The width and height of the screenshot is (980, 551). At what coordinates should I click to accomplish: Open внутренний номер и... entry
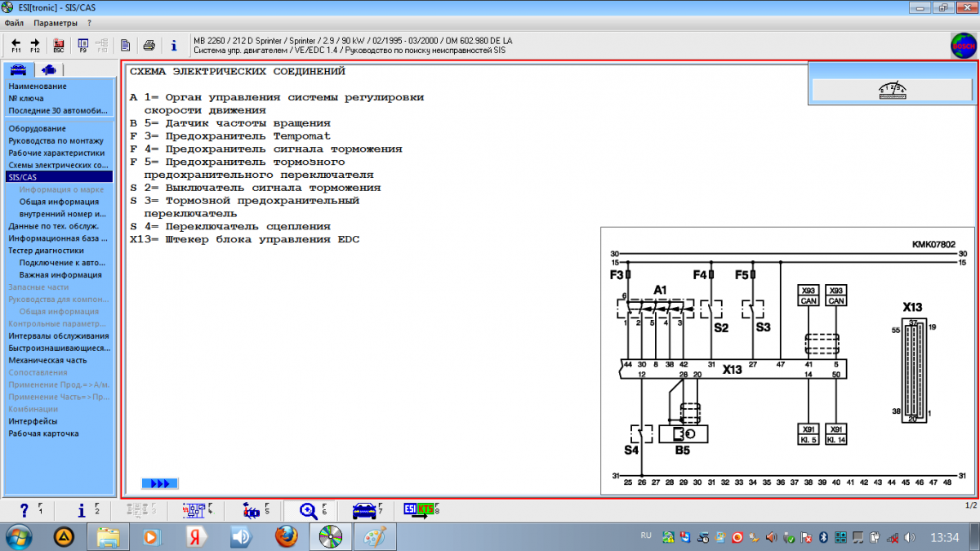click(62, 213)
